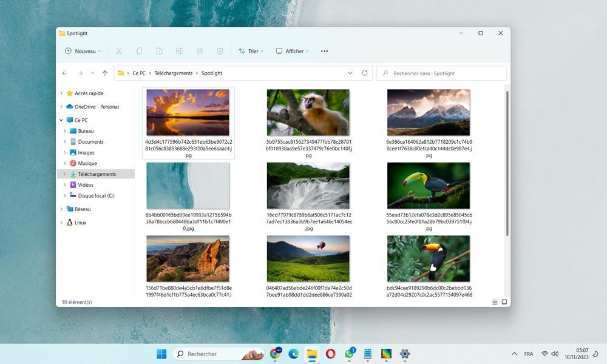The width and height of the screenshot is (607, 364).
Task: Select the Paste icon
Action: click(x=160, y=51)
